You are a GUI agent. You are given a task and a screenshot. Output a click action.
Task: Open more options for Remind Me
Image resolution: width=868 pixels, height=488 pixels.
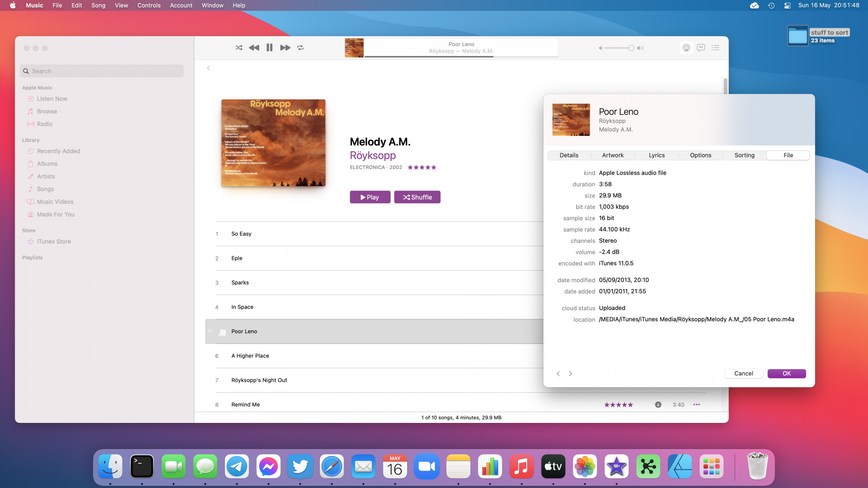[697, 405]
